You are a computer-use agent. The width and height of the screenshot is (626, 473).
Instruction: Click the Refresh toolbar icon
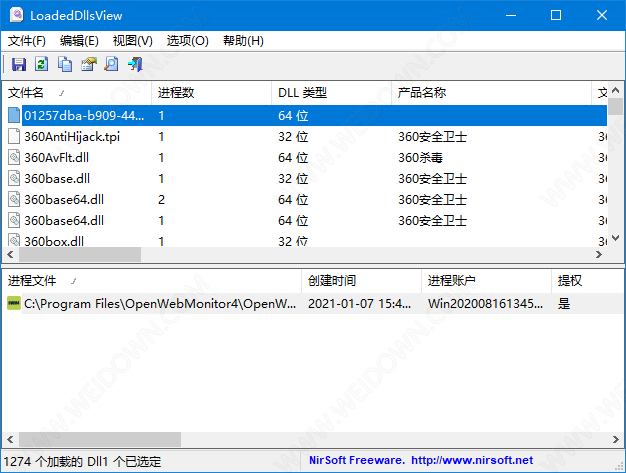tap(42, 64)
